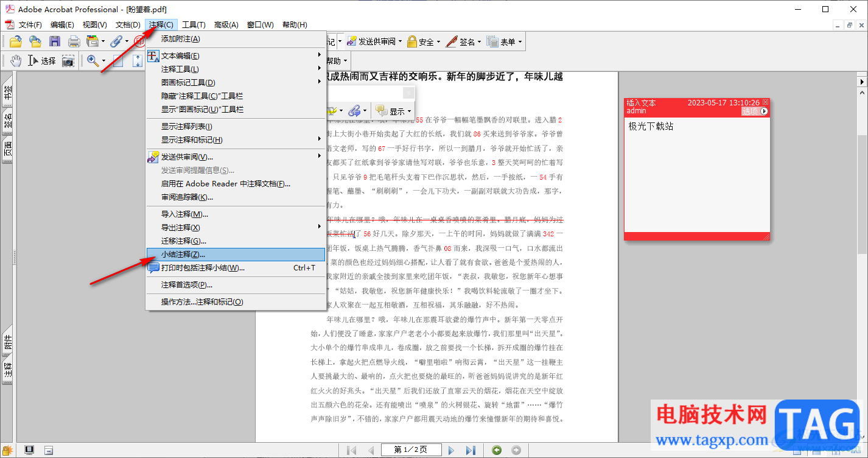Image resolution: width=868 pixels, height=458 pixels.
Task: Open the Advanced menu
Action: 226,25
